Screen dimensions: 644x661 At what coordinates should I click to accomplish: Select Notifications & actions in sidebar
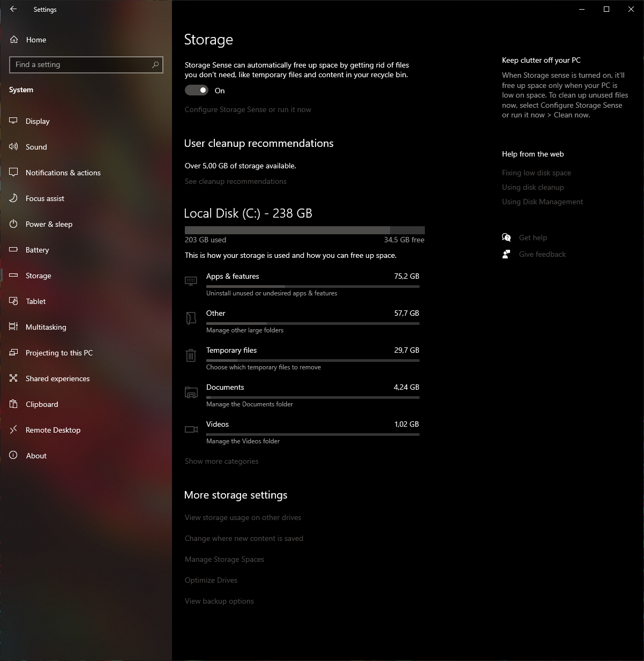pos(63,173)
